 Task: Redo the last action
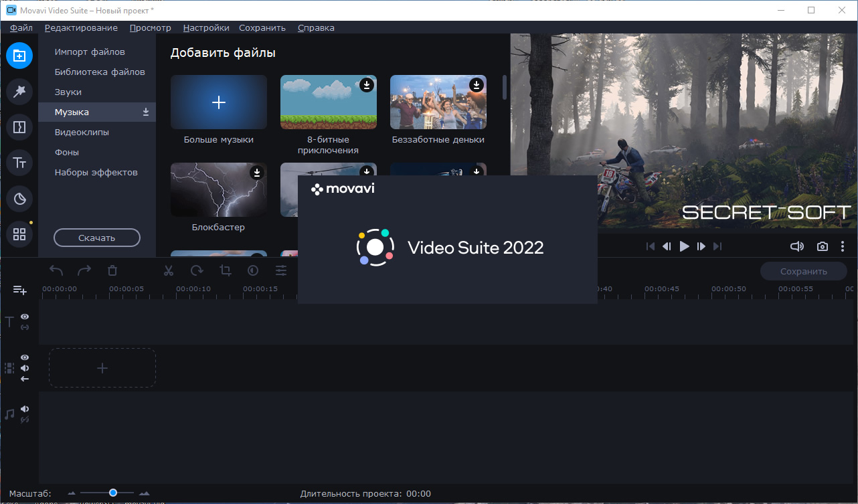(84, 270)
